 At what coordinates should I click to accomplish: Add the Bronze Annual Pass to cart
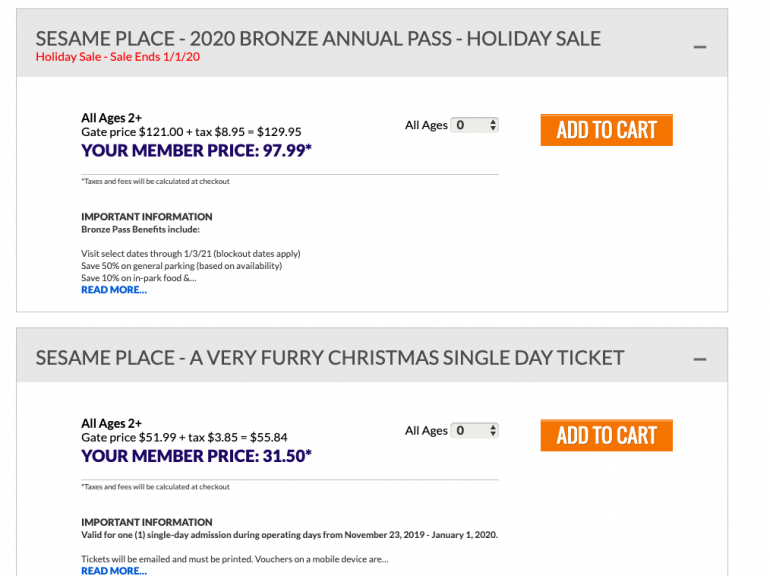pyautogui.click(x=606, y=130)
